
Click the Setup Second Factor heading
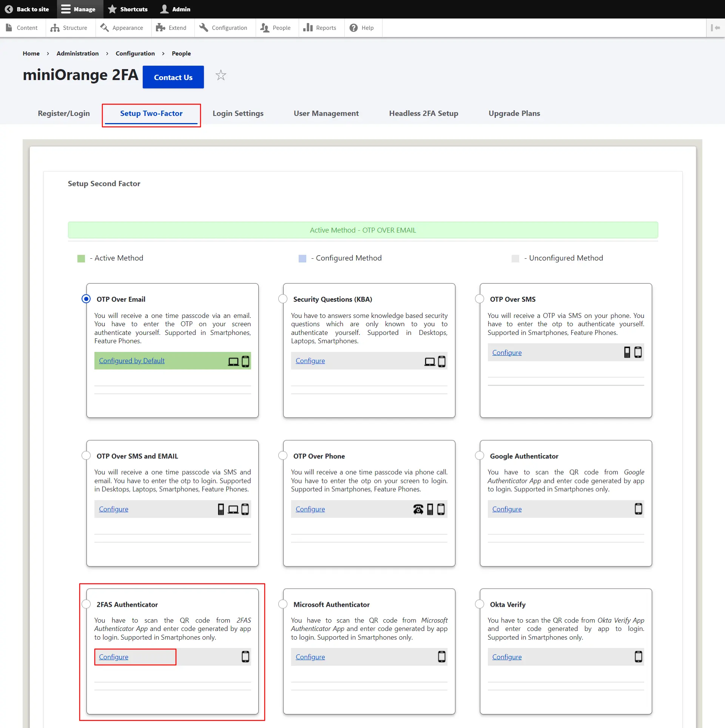pos(104,184)
